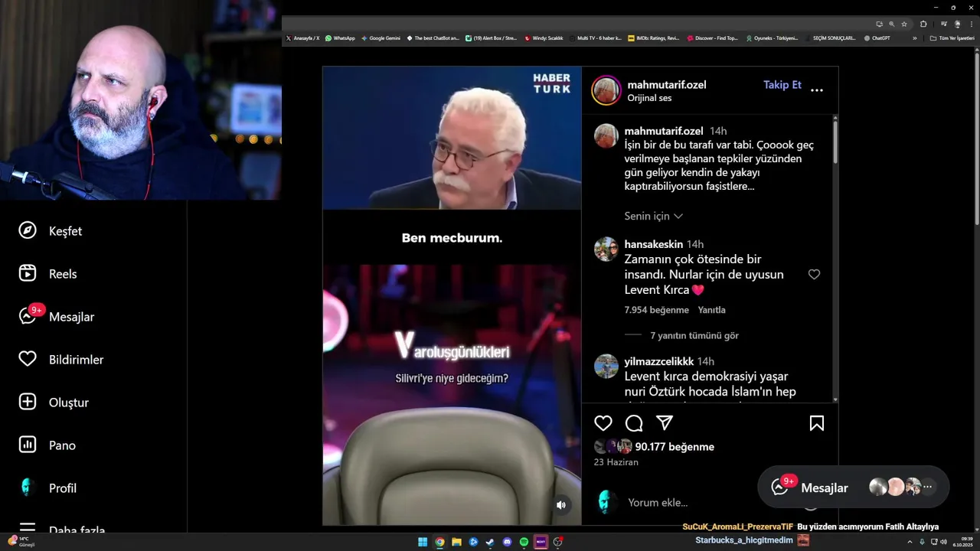Open volume control in system tray
Screen dimensions: 980x551
click(x=944, y=542)
